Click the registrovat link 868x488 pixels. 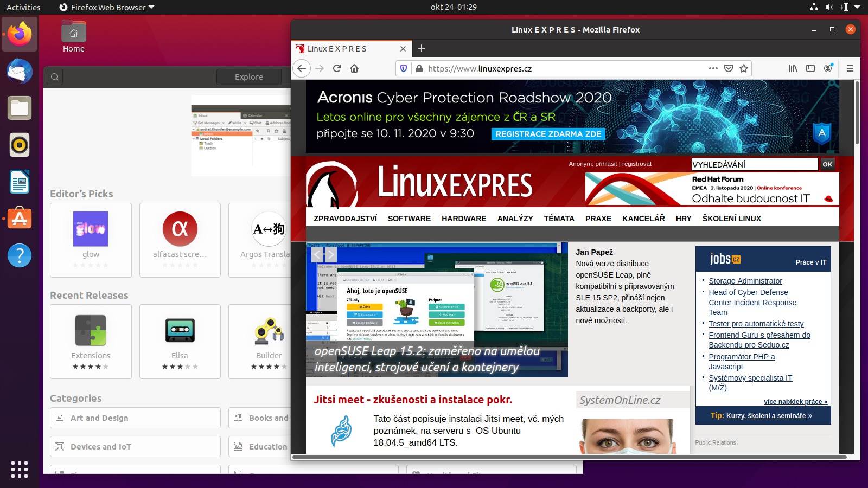tap(637, 164)
